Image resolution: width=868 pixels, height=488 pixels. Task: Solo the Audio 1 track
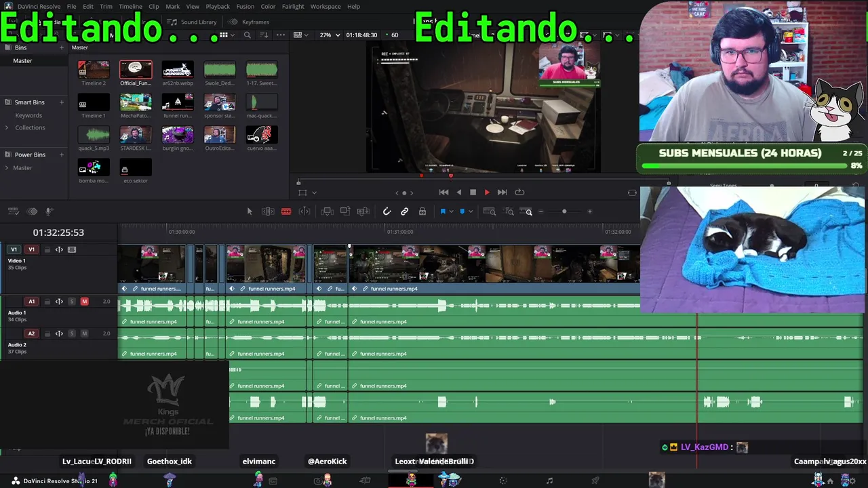72,302
